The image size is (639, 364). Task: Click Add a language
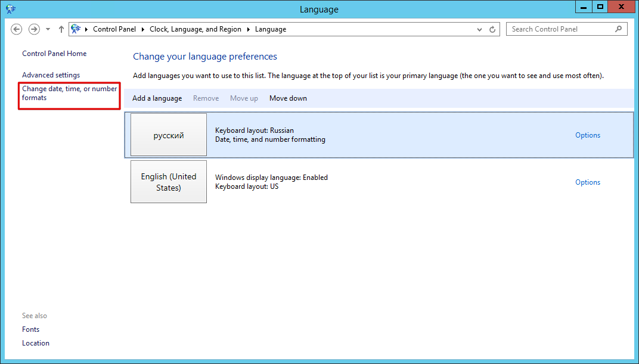click(157, 98)
